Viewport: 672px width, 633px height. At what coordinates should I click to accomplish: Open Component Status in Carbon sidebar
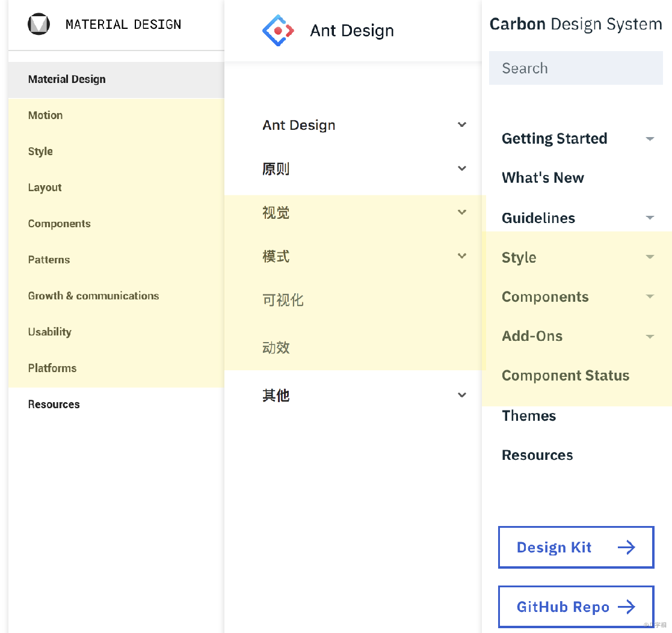(x=566, y=376)
